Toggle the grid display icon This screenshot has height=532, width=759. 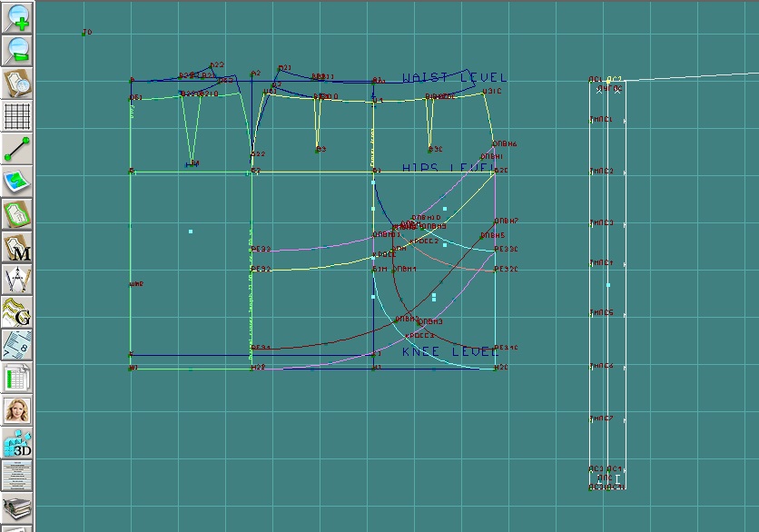[17, 116]
